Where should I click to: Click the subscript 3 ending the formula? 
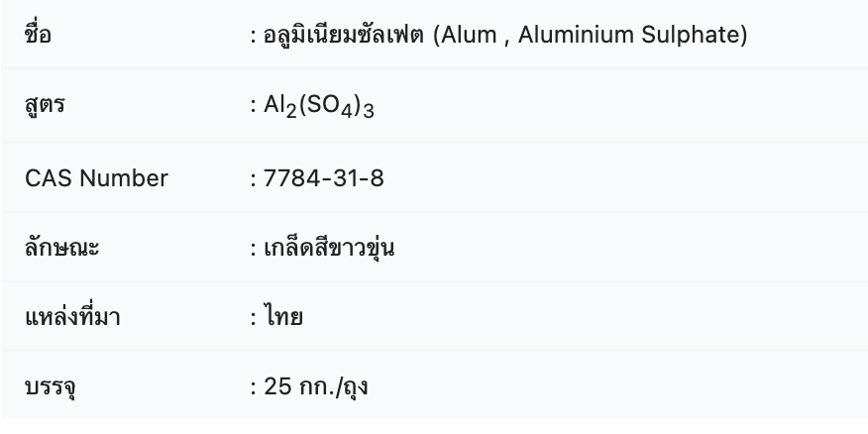tap(369, 110)
